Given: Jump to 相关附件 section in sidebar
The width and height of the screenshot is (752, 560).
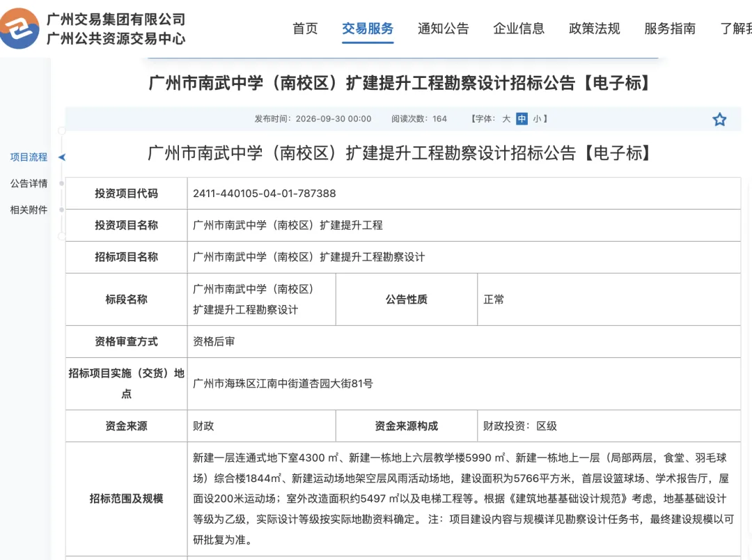Looking at the screenshot, I should pos(29,210).
